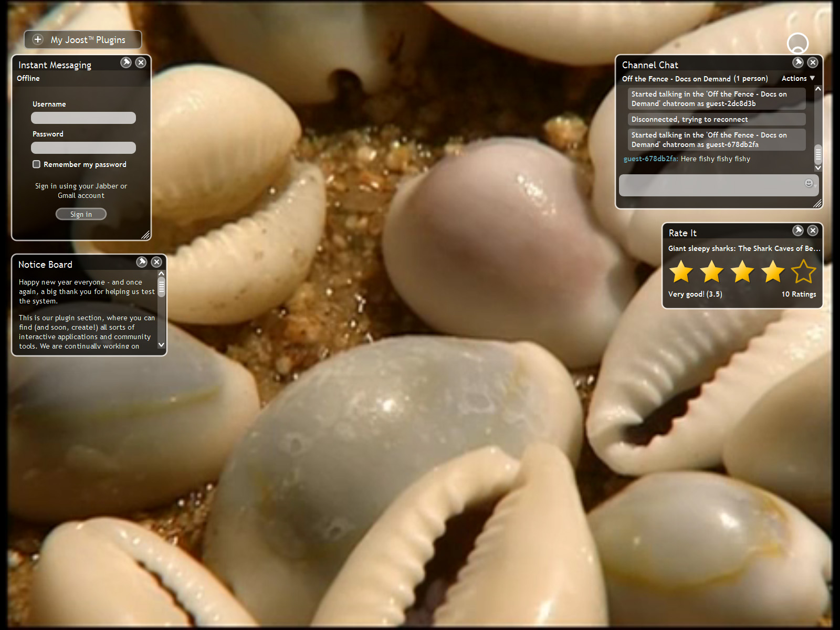Click the circular Joost logo icon
The image size is (840, 630).
click(797, 43)
